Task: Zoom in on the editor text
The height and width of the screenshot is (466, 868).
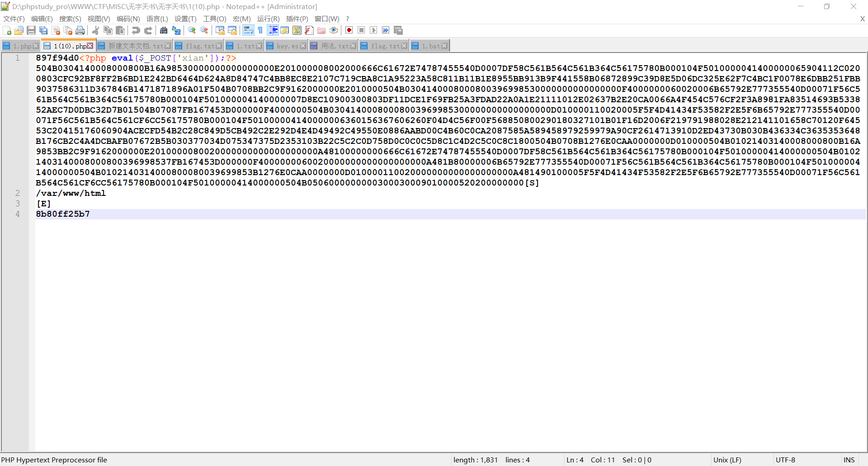Action: pos(192,30)
